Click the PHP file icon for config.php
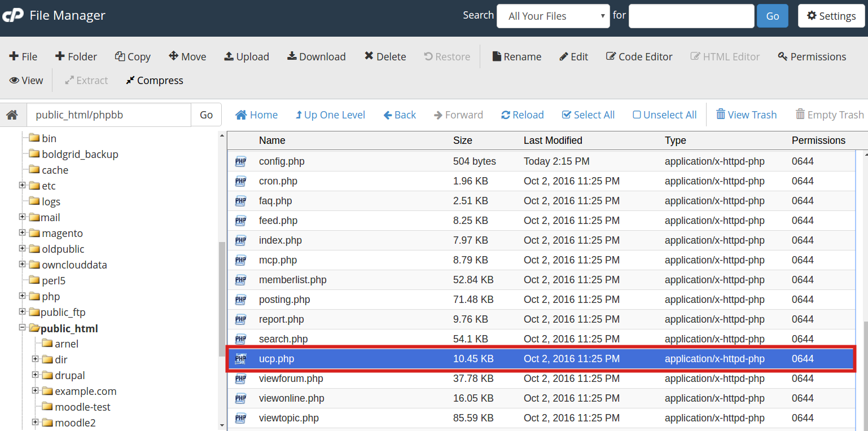Image resolution: width=868 pixels, height=431 pixels. tap(241, 161)
